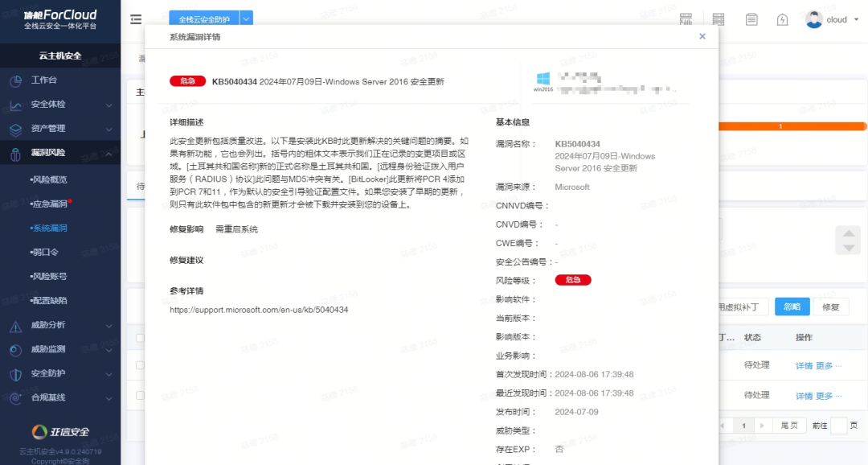The image size is (868, 465).
Task: Expand the 资产管理 menu chevron
Action: [x=109, y=130]
